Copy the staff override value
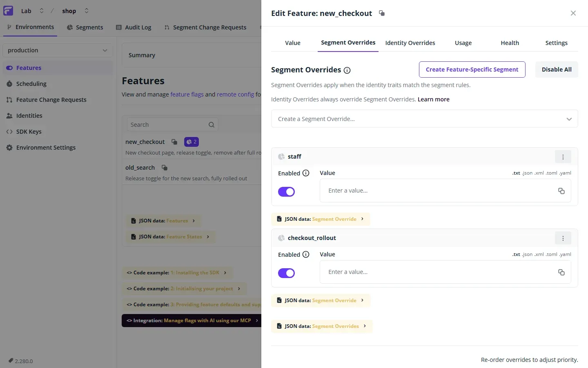Image resolution: width=588 pixels, height=368 pixels. [561, 191]
